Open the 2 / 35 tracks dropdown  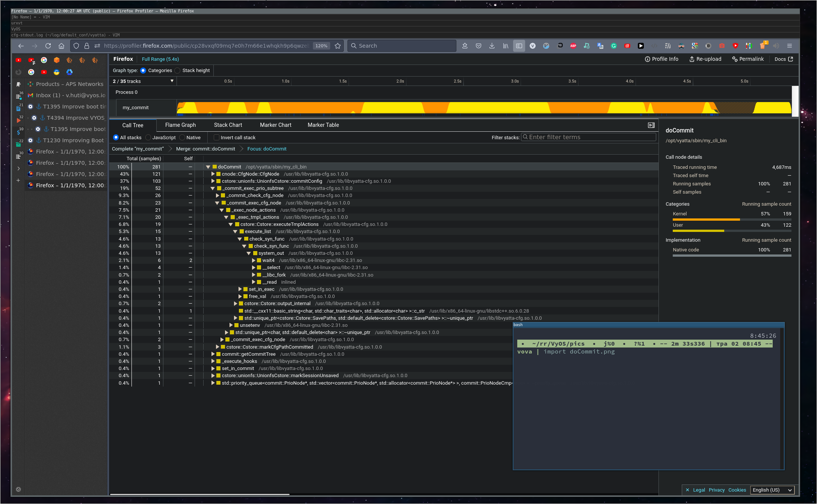coord(143,81)
